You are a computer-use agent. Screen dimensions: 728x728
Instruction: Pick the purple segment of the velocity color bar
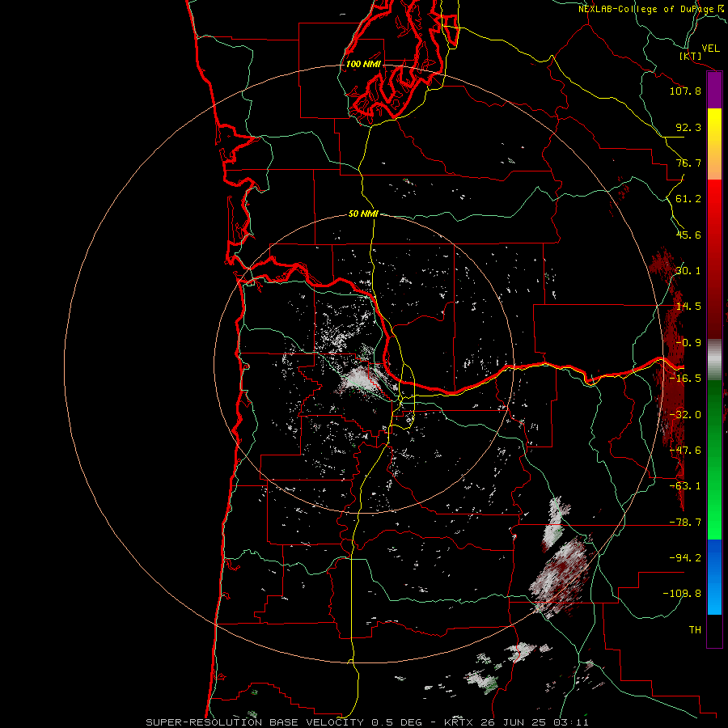(x=714, y=91)
